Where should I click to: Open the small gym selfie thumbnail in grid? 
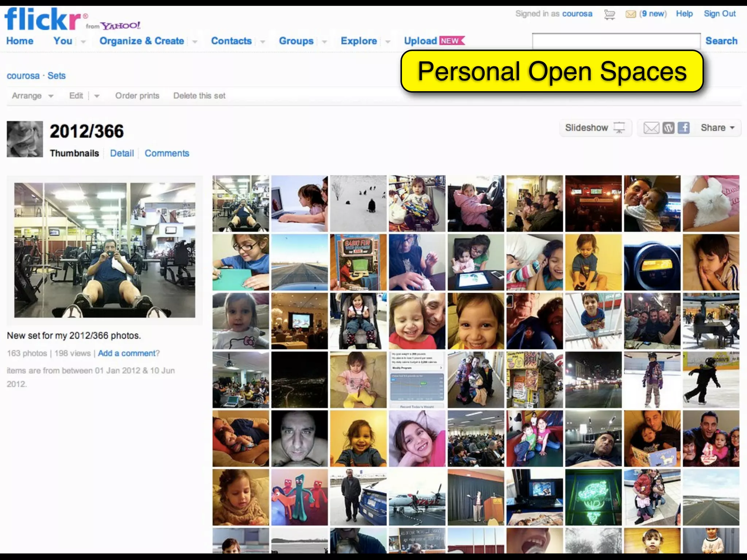241,203
